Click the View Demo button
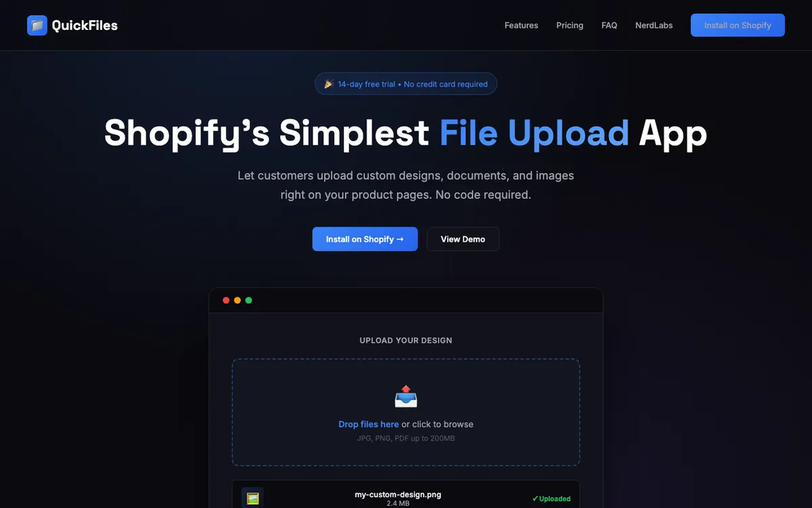 (463, 239)
